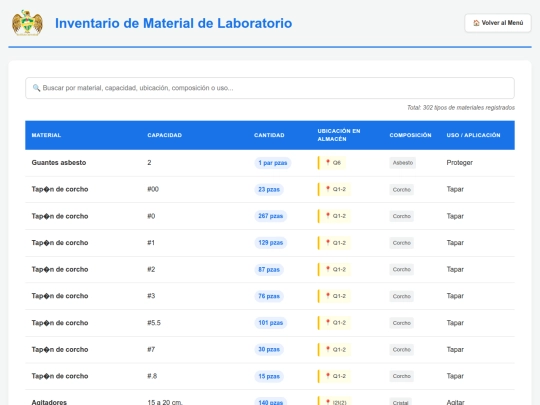
Task: Click the location pin in the #0 row
Action: click(328, 216)
